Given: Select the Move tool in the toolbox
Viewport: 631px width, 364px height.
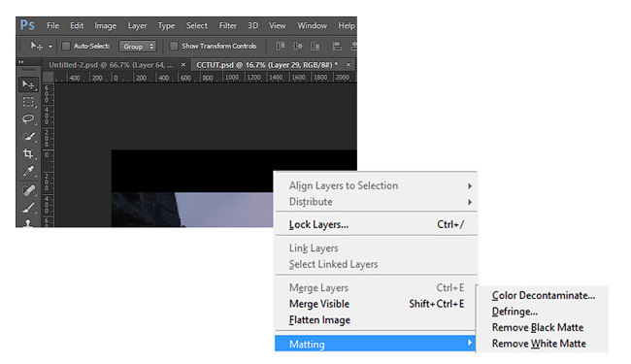Looking at the screenshot, I should tap(28, 84).
